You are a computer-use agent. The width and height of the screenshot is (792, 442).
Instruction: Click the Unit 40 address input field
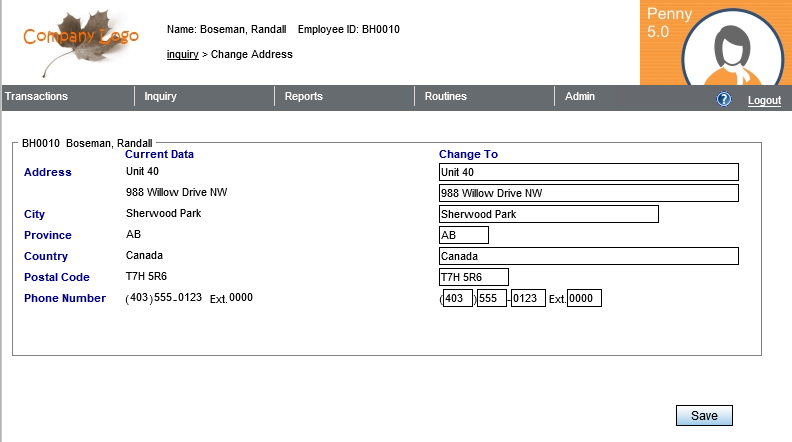pos(588,172)
